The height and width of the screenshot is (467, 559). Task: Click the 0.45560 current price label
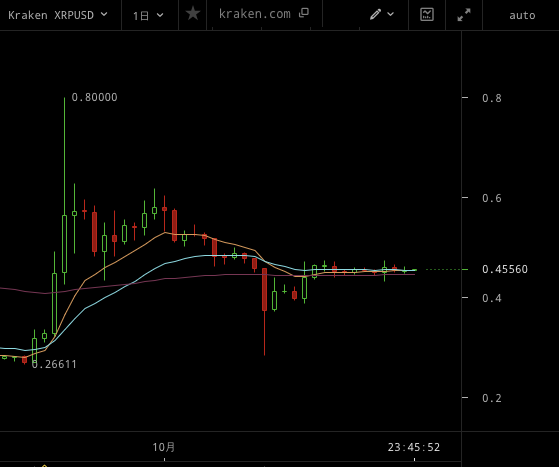505,269
